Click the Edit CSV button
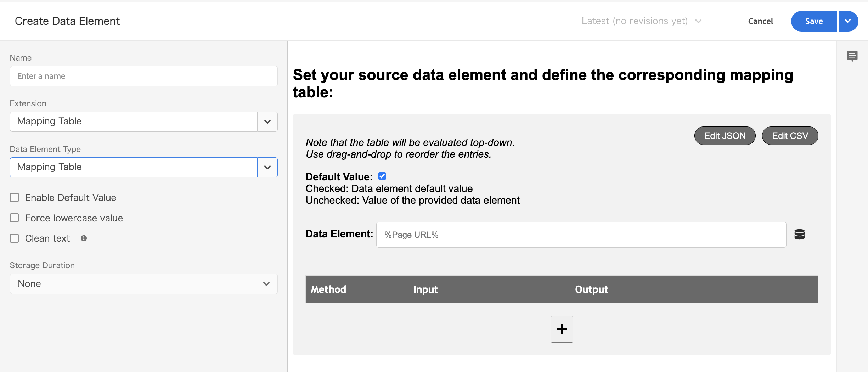 pyautogui.click(x=790, y=136)
